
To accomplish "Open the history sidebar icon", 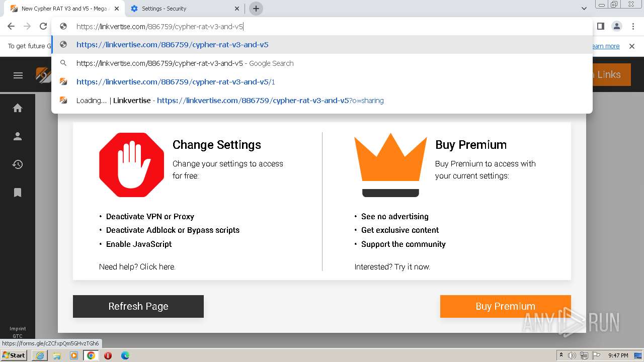I will pyautogui.click(x=18, y=164).
